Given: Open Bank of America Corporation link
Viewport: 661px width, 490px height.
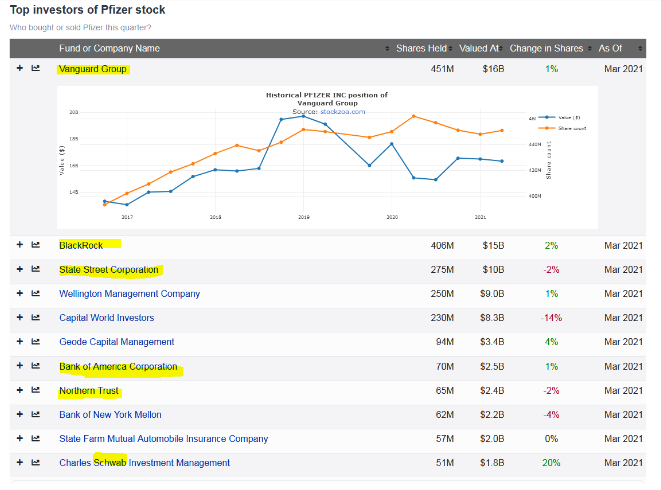Looking at the screenshot, I should click(118, 366).
